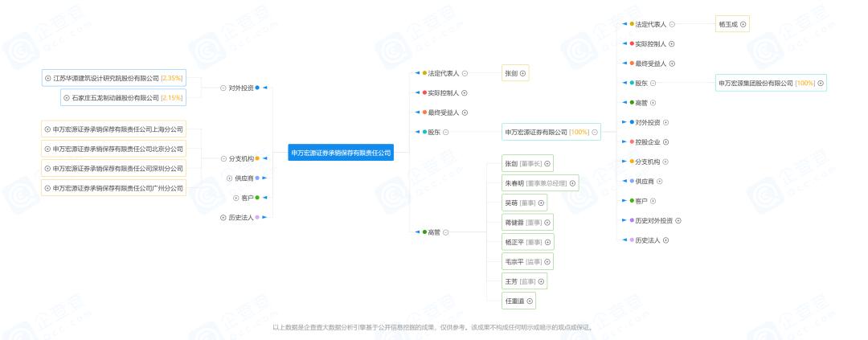Image resolution: width=868 pixels, height=340 pixels.
Task: Click the plus icon beside 杨正平 [董事]
Action: 547,242
